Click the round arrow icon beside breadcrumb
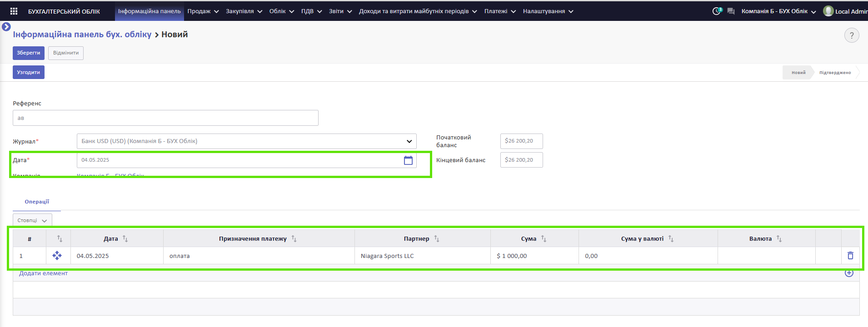This screenshot has width=868, height=327. [6, 27]
